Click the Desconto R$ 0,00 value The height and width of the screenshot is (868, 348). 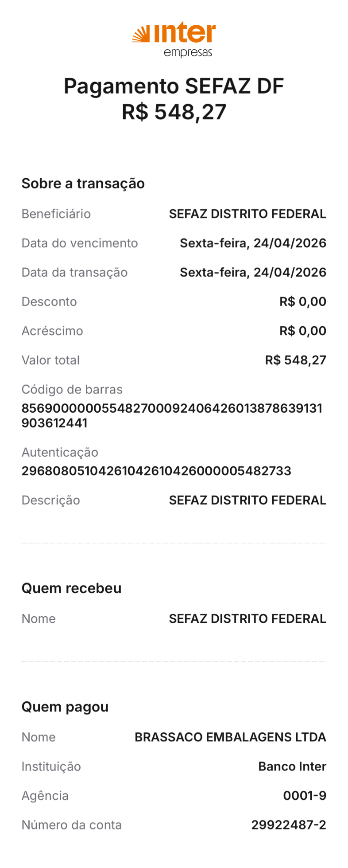(303, 301)
